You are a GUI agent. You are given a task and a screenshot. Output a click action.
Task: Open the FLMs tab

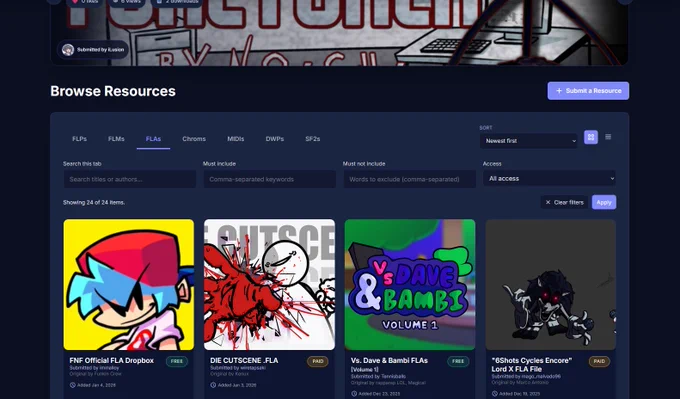click(116, 139)
